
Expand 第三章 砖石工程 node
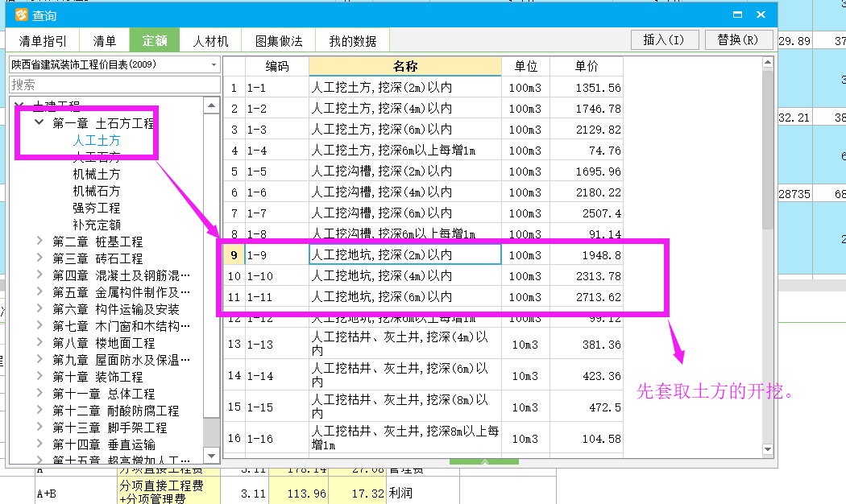point(39,258)
